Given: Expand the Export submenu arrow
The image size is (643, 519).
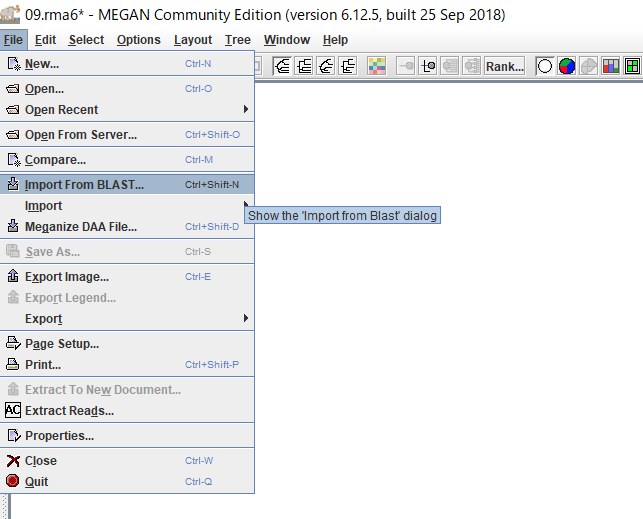Looking at the screenshot, I should 246,318.
